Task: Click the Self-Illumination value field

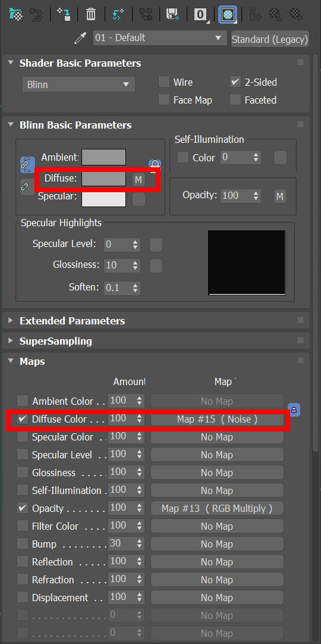Action: pos(236,157)
